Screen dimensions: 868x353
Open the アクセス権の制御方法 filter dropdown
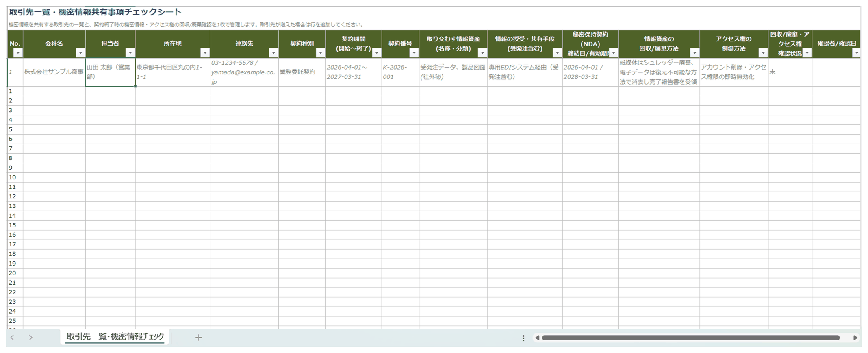[x=763, y=53]
